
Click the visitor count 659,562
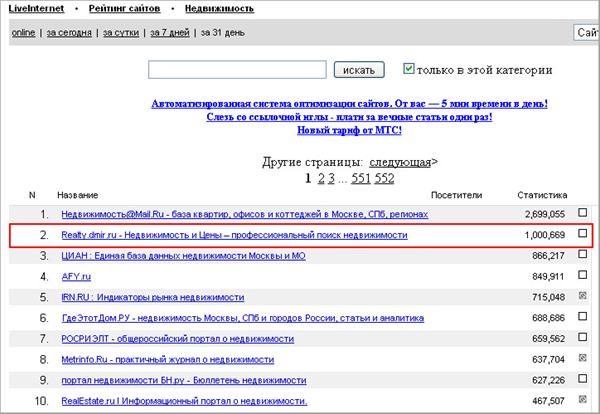548,339
